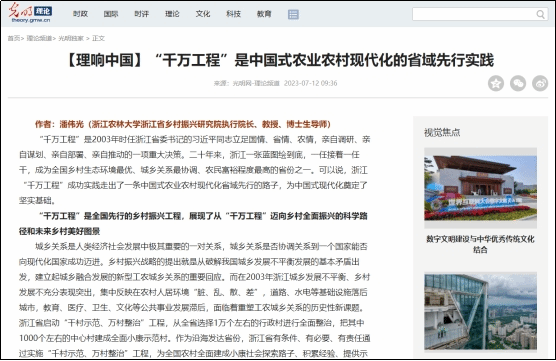Click the Guangming theory site logo
Image resolution: width=556 pixels, height=361 pixels.
(x=30, y=13)
